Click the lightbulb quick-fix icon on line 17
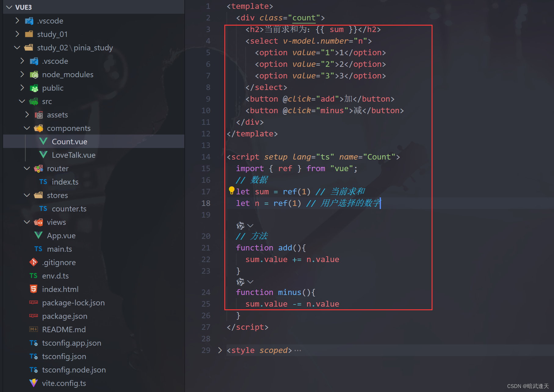The image size is (554, 392). click(x=232, y=191)
